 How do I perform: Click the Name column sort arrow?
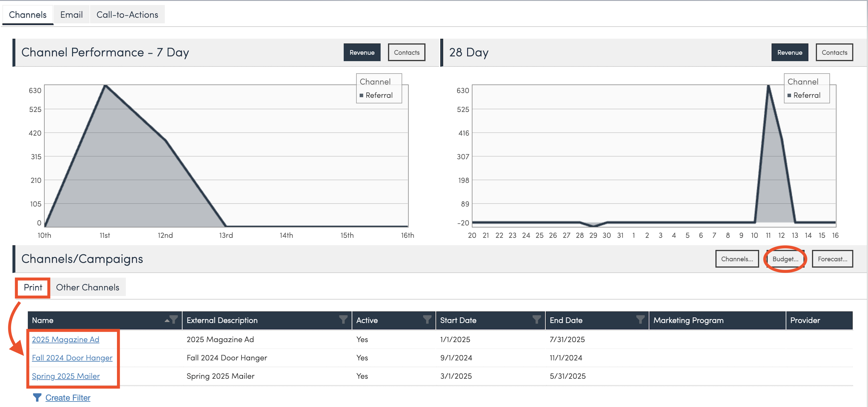167,320
